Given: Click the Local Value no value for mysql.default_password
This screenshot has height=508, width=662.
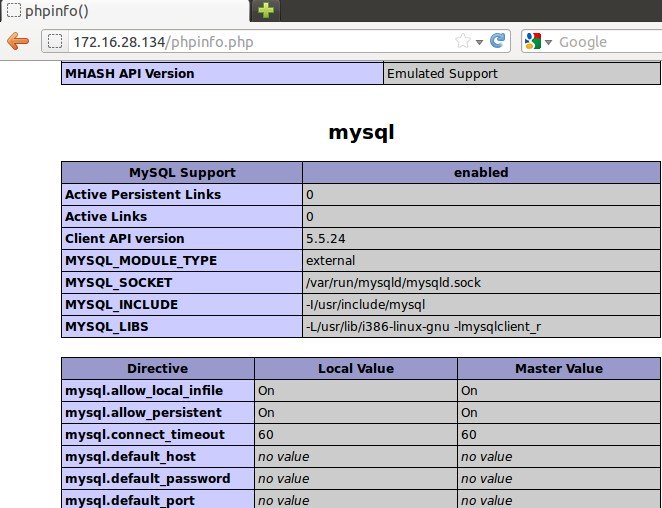Looking at the screenshot, I should [283, 478].
